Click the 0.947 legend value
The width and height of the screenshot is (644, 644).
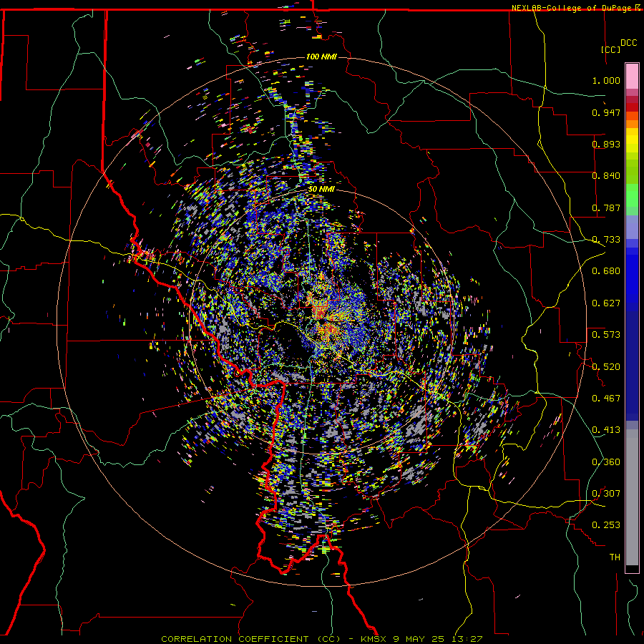[606, 112]
